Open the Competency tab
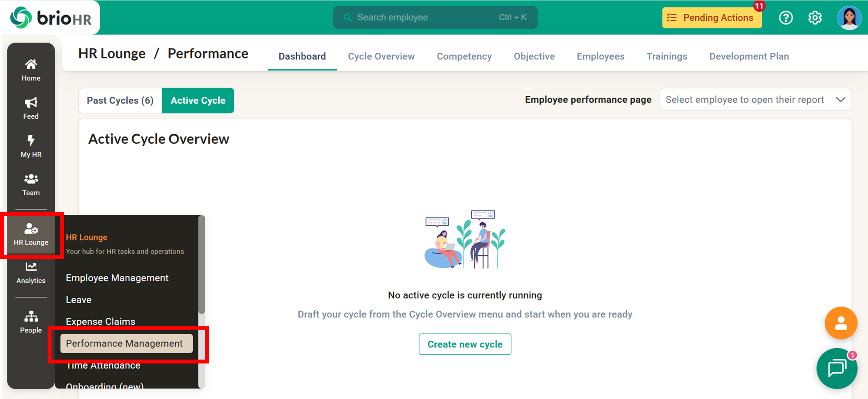This screenshot has height=399, width=868. point(464,56)
